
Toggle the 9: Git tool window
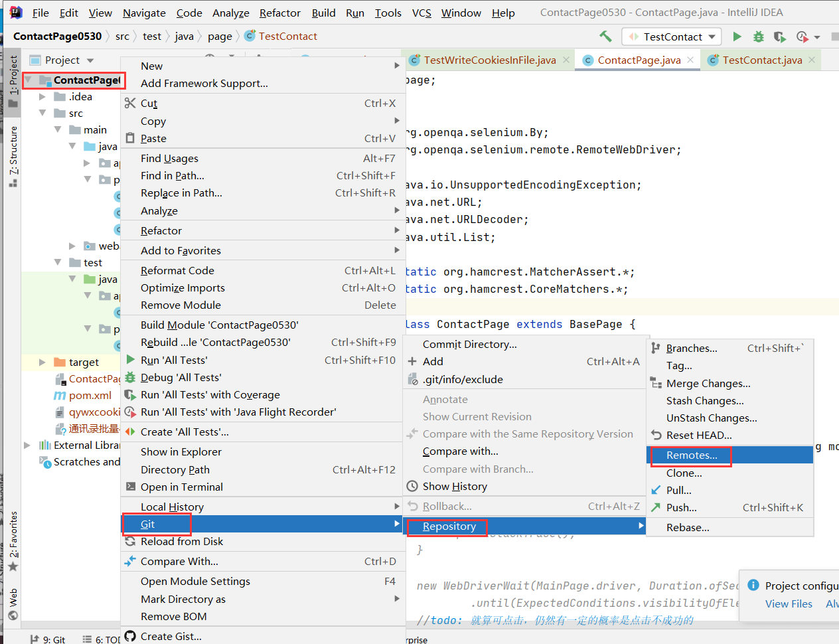click(48, 639)
